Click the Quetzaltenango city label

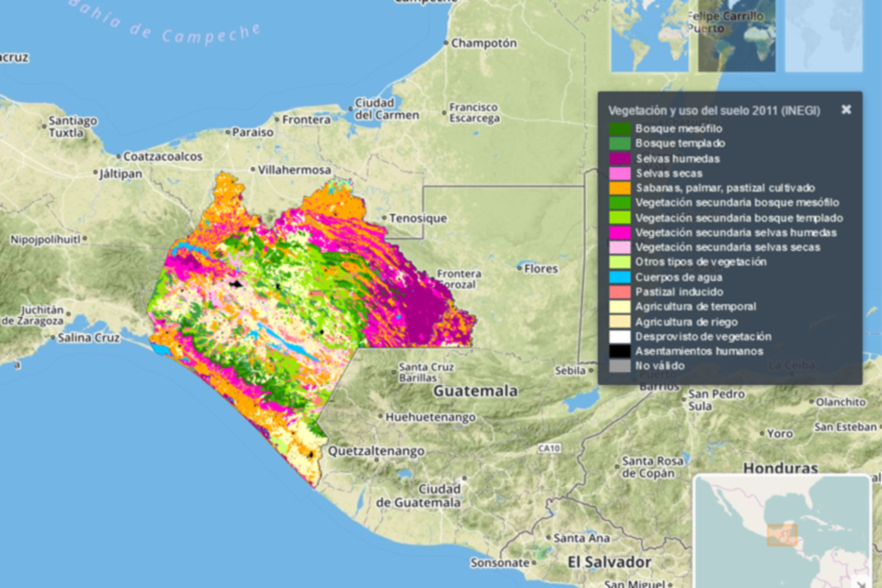click(x=377, y=451)
